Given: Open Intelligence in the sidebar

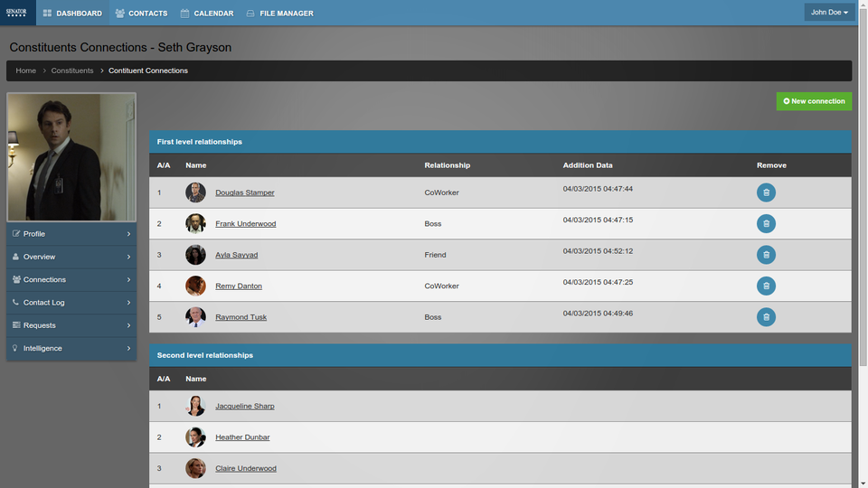Looking at the screenshot, I should click(71, 349).
